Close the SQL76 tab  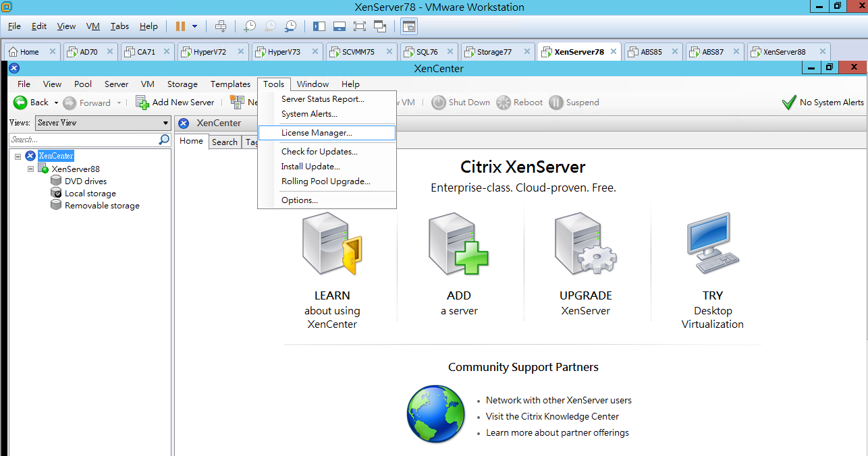pos(451,51)
